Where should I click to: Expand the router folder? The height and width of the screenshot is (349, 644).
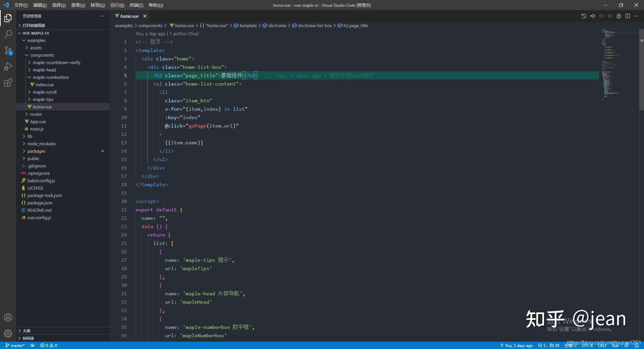point(36,114)
